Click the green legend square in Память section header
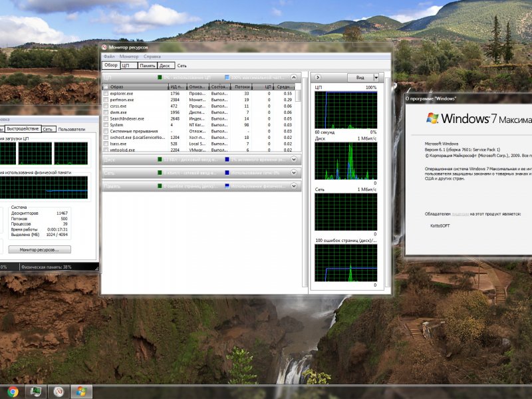The width and height of the screenshot is (532, 399). coord(160,186)
